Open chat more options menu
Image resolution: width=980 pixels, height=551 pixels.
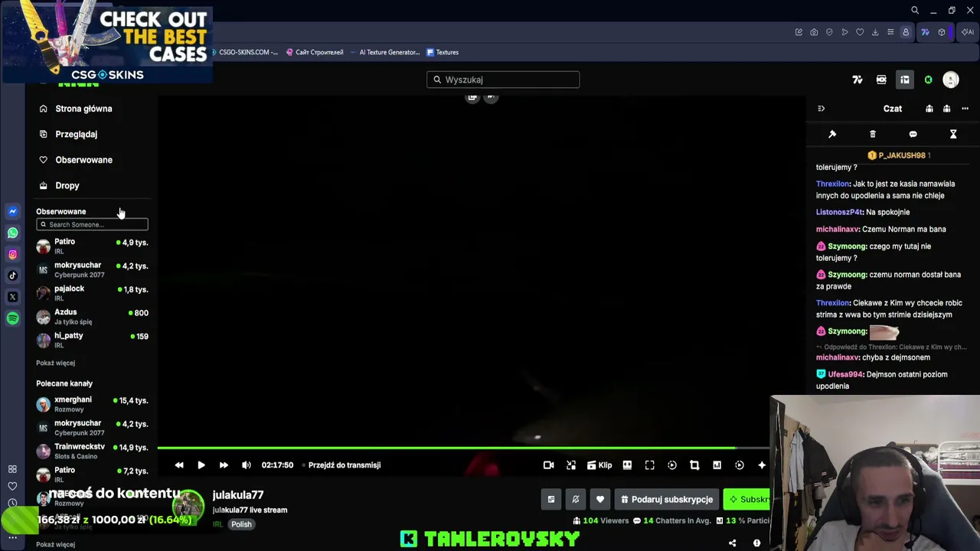tap(965, 109)
